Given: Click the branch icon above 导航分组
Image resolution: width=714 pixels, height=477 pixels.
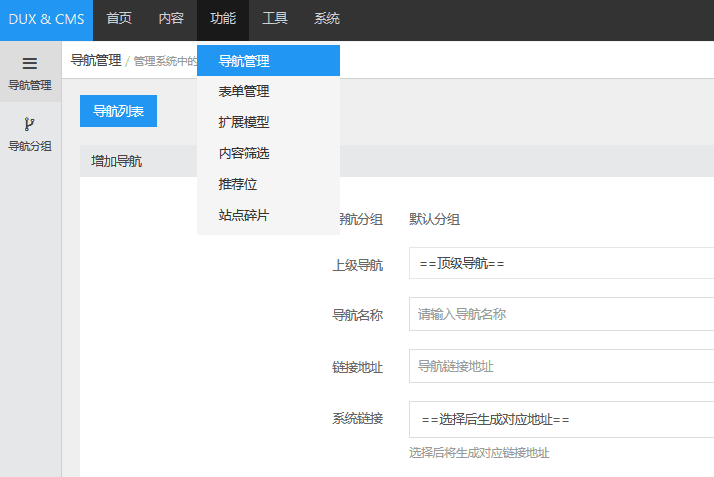Looking at the screenshot, I should click(30, 125).
